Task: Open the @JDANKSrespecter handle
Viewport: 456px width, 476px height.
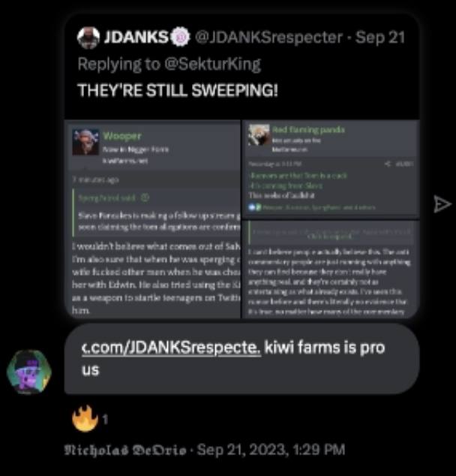Action: point(268,38)
